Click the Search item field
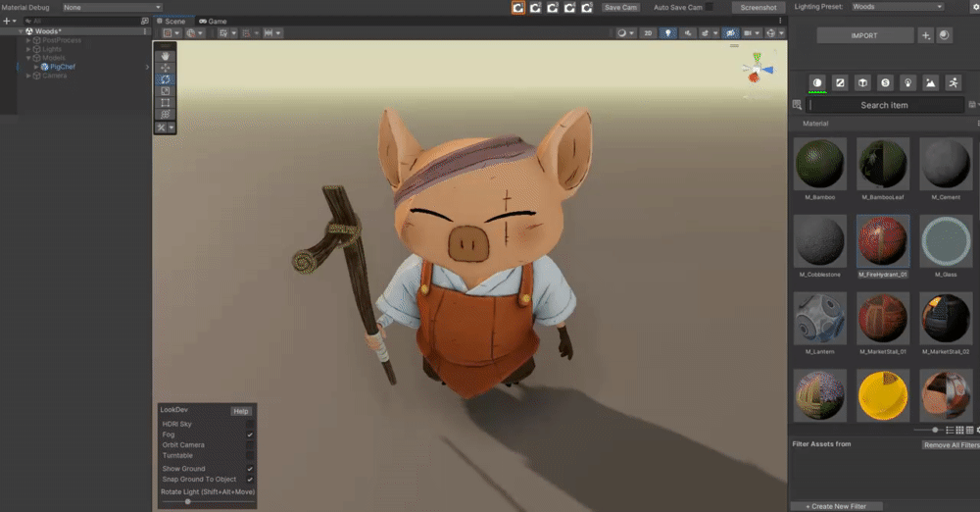980x512 pixels. (884, 105)
